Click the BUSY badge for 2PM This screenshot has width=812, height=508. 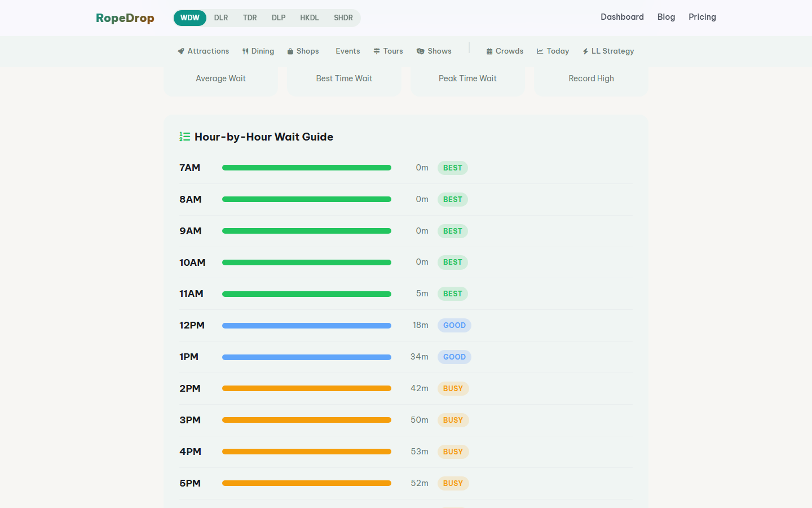click(x=453, y=388)
